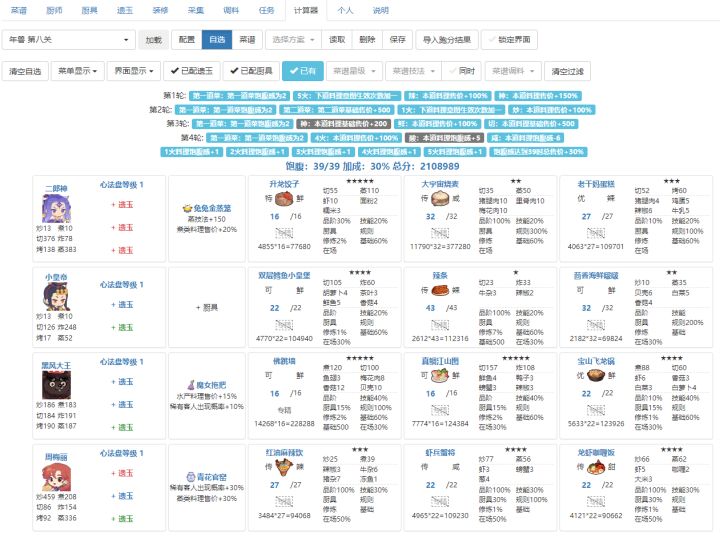Disable the 已有 owned filter toggle
The width and height of the screenshot is (720, 537).
click(303, 71)
